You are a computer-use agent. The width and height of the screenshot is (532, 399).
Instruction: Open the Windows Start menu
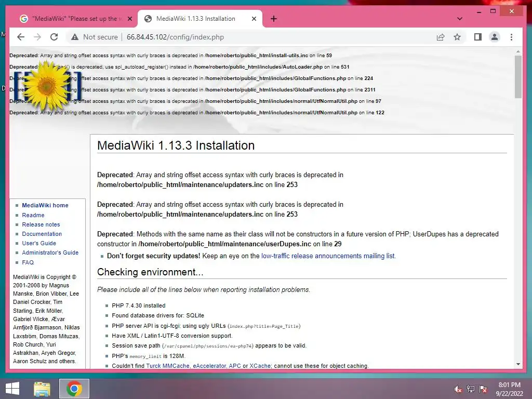click(12, 389)
